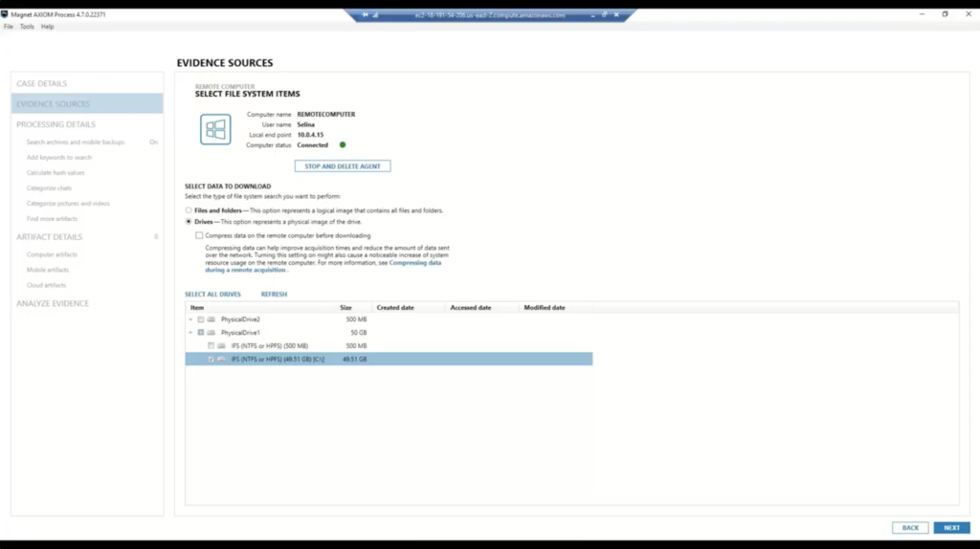The width and height of the screenshot is (980, 549).
Task: Click the C:\ partition drive icon
Action: [x=221, y=359]
